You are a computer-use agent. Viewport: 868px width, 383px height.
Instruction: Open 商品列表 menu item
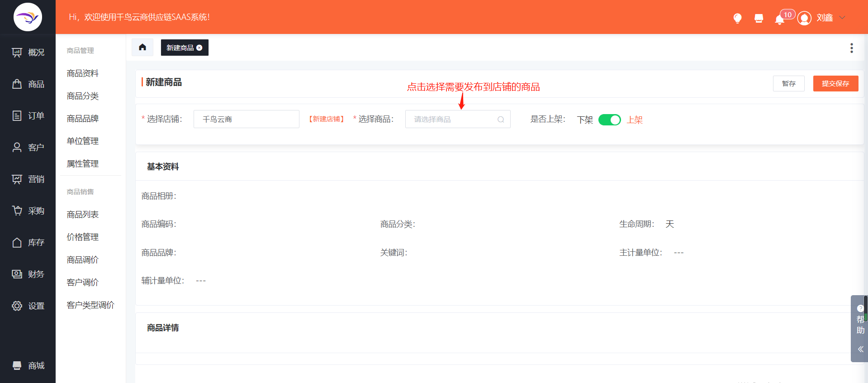coord(83,215)
